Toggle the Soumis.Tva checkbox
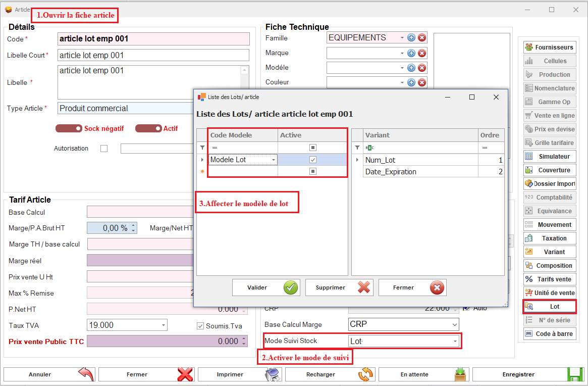 [200, 326]
